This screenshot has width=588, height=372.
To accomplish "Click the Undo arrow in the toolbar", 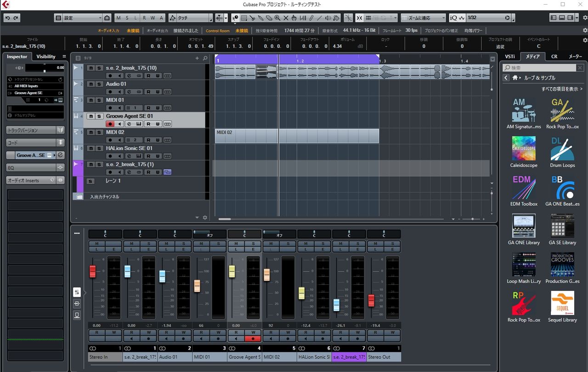I will [7, 18].
